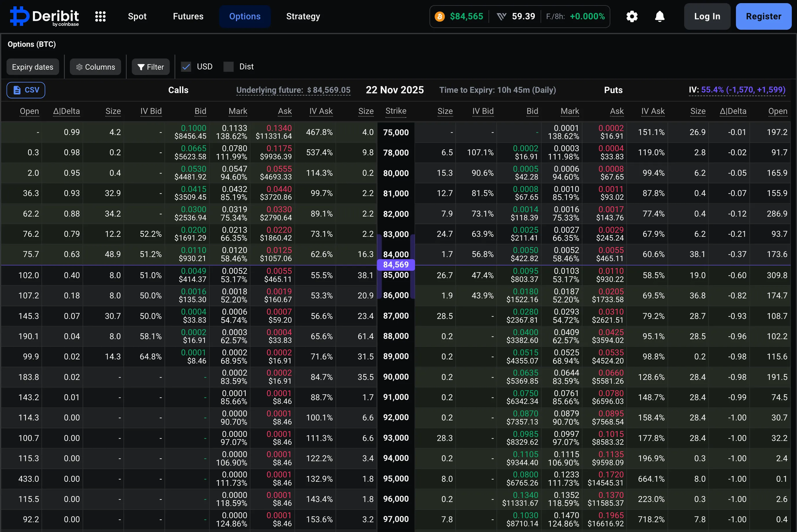The image size is (797, 532).
Task: Click the Columns gear icon
Action: pyautogui.click(x=79, y=67)
